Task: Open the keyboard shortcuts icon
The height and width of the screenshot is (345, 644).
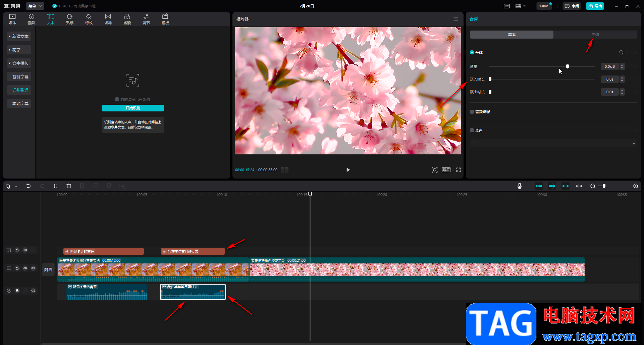Action: tap(507, 6)
